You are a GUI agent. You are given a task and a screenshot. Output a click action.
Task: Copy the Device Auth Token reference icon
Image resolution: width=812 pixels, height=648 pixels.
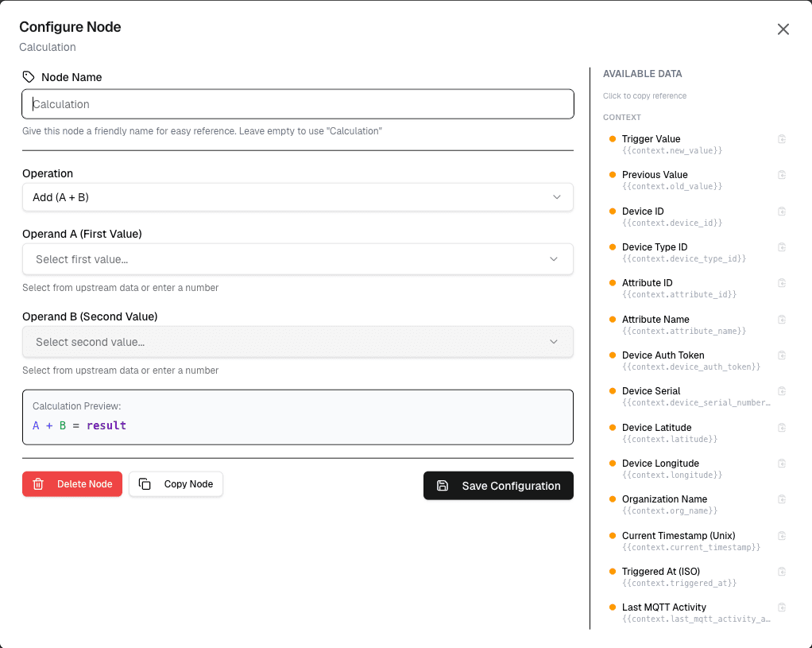[782, 355]
